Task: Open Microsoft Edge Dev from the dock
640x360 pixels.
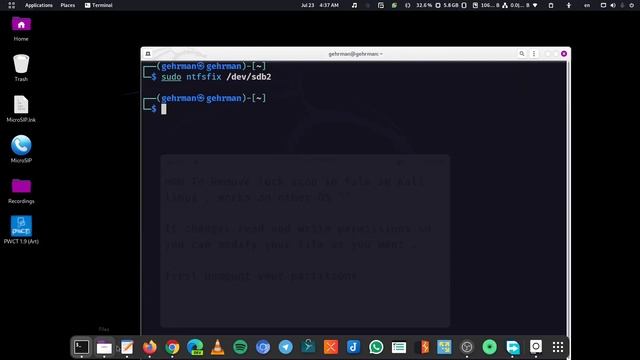Action: [x=195, y=347]
